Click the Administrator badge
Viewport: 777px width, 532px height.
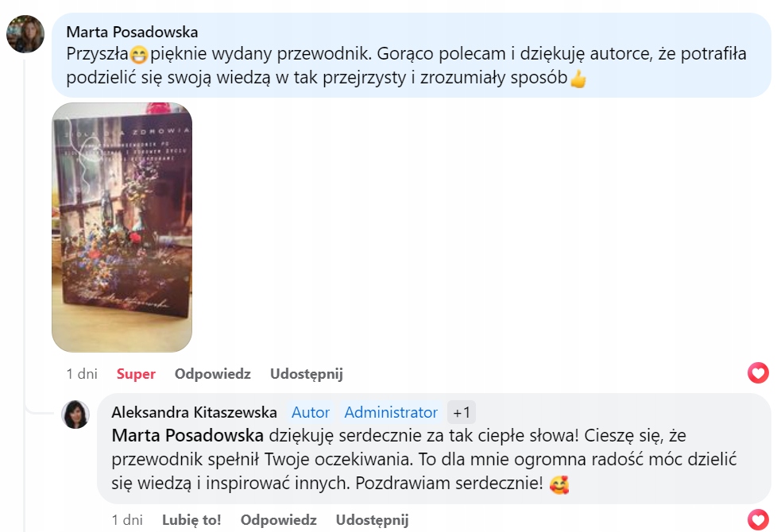(391, 412)
